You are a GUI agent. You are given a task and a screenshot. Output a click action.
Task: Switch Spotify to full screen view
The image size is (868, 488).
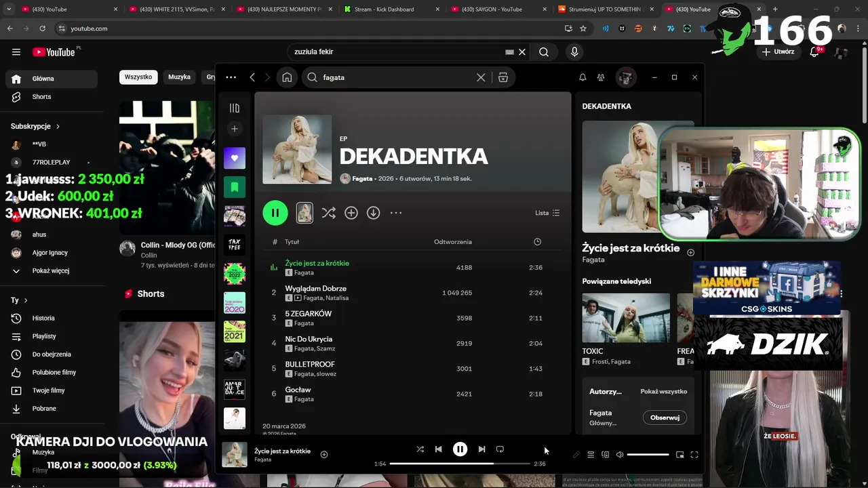pos(694,455)
